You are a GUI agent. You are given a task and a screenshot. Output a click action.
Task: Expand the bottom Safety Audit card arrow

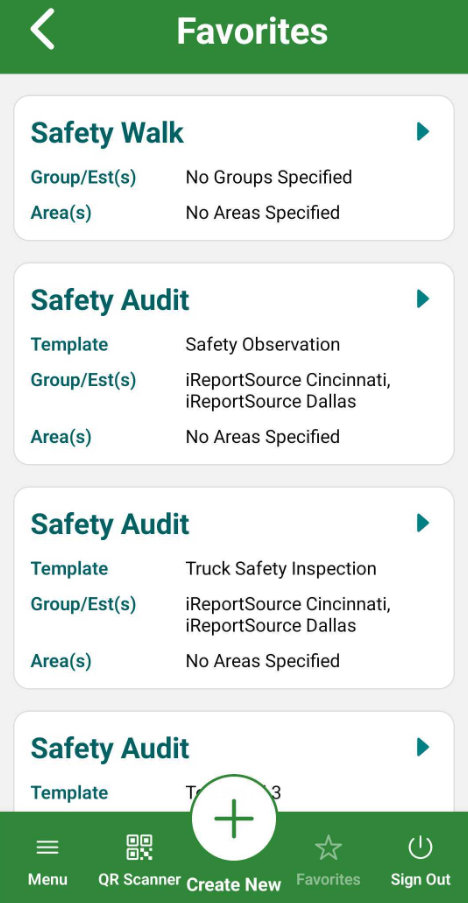click(423, 748)
